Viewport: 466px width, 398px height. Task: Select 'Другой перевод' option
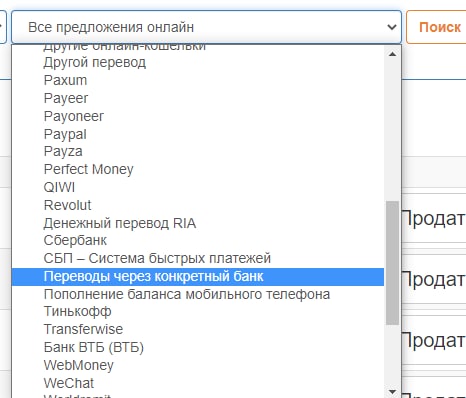coord(198,62)
